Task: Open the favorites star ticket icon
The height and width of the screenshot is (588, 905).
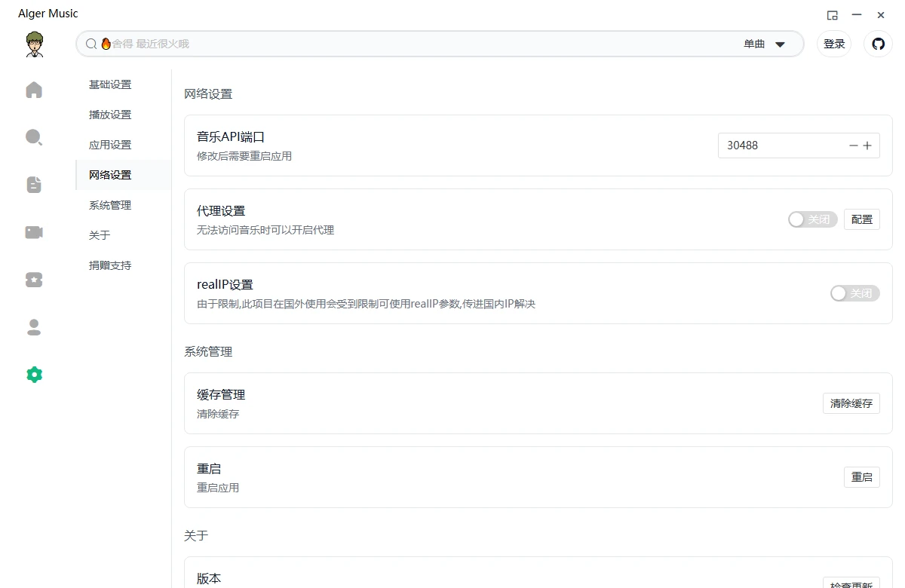Action: tap(34, 280)
